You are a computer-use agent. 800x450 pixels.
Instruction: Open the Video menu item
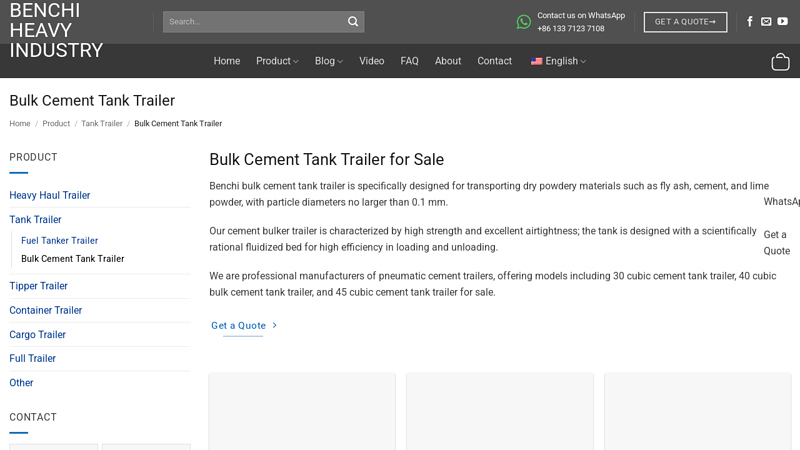[371, 61]
